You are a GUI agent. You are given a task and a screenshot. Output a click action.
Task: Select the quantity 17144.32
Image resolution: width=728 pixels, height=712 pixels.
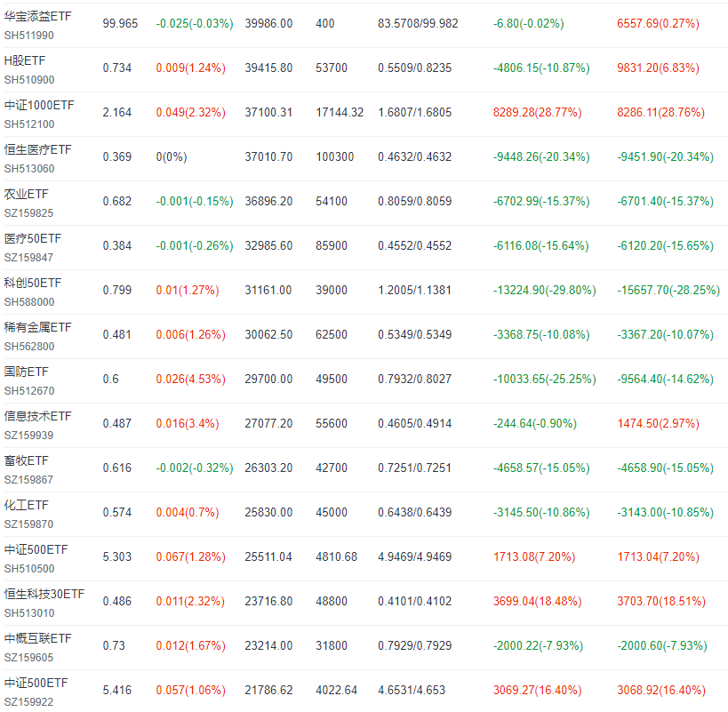pos(340,112)
